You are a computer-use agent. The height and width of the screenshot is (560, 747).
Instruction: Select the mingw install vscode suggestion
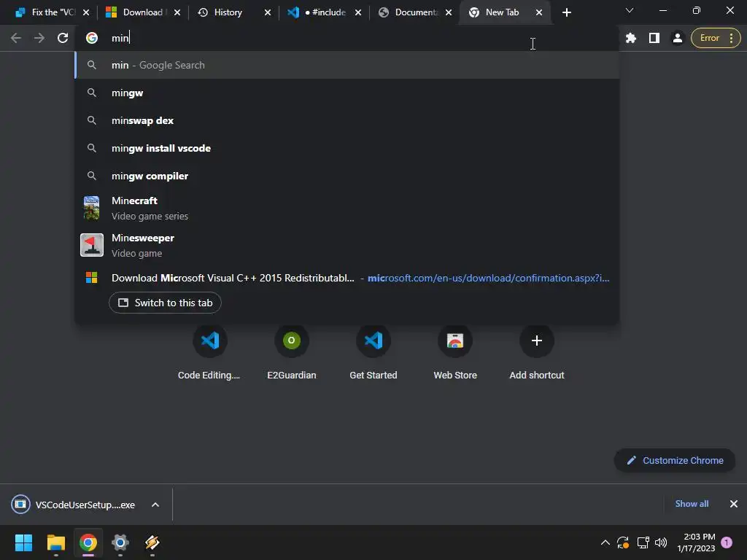347,148
